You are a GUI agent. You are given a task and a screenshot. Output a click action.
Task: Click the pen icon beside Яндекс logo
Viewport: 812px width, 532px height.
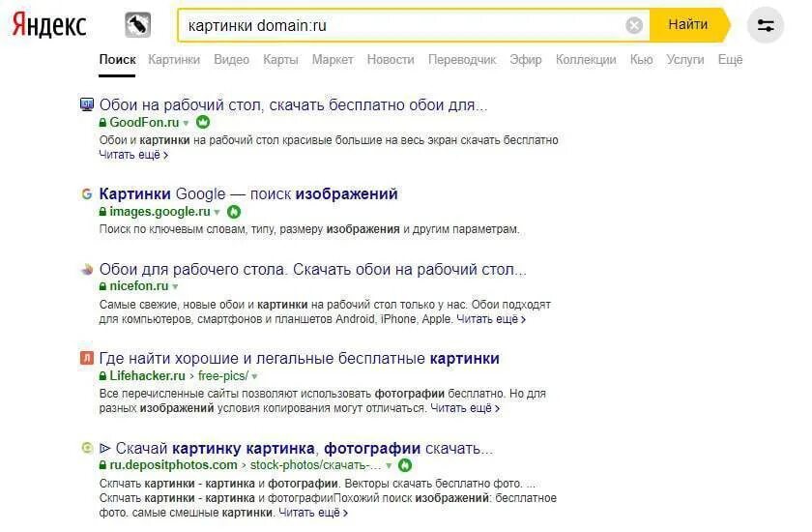pos(137,25)
